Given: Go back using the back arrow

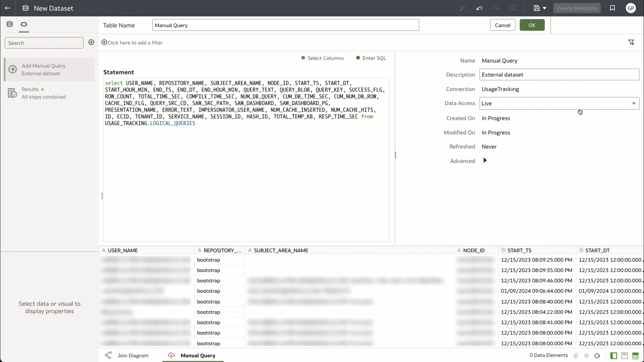Looking at the screenshot, I should coord(8,8).
